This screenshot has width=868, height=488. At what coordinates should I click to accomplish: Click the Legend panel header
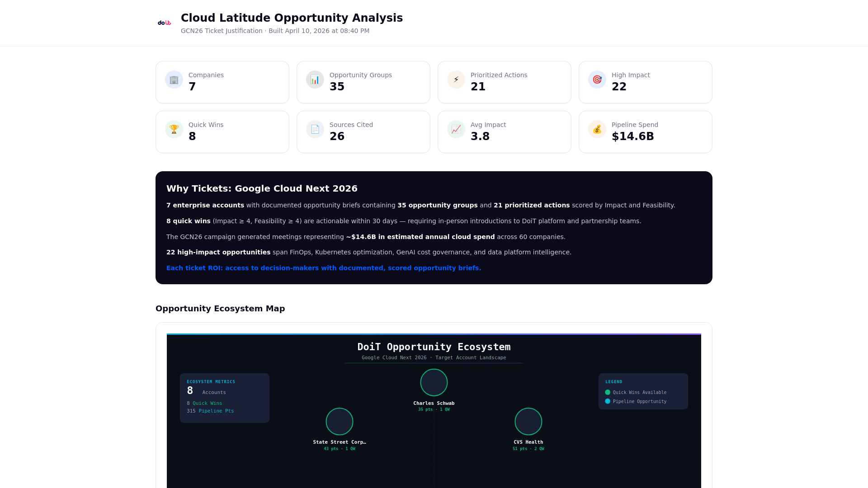coord(614,382)
